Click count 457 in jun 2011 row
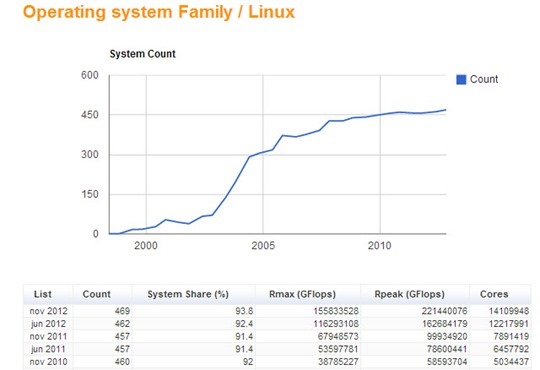 122,349
